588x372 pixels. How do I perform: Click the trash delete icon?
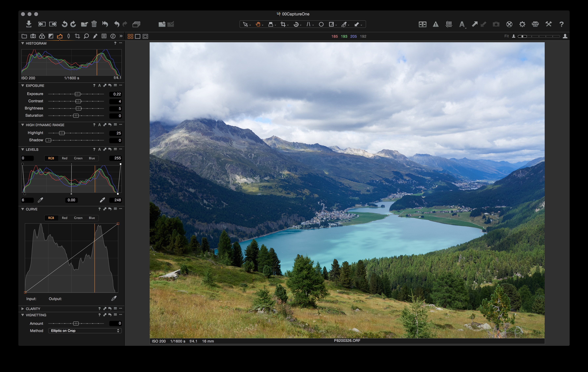click(x=94, y=24)
